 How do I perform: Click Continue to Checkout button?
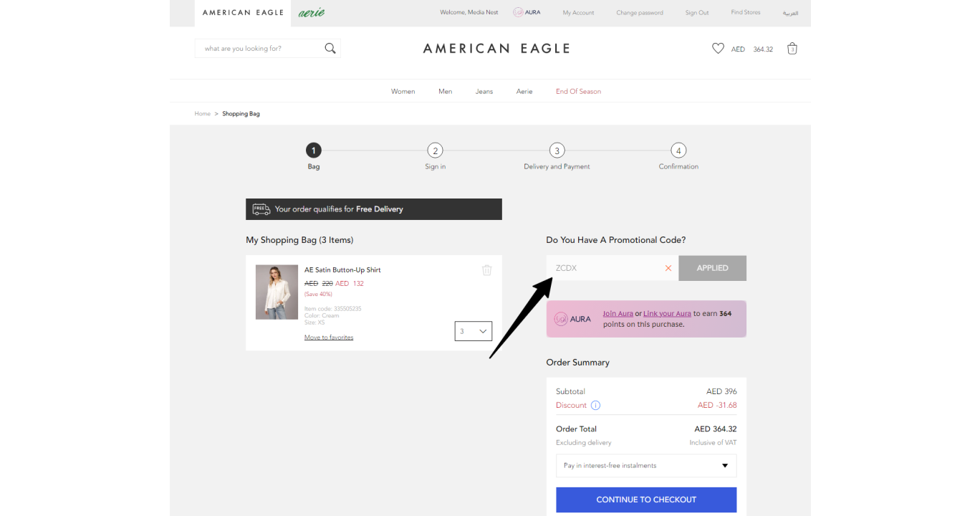tap(646, 500)
